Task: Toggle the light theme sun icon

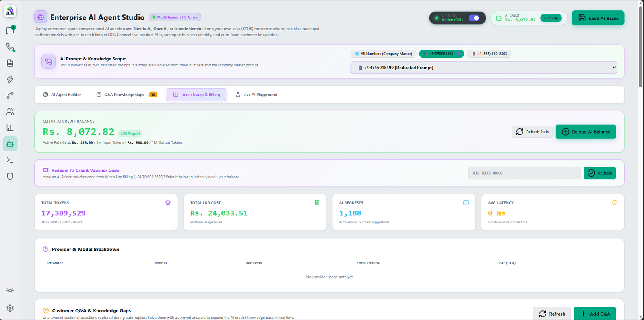Action: (10, 291)
